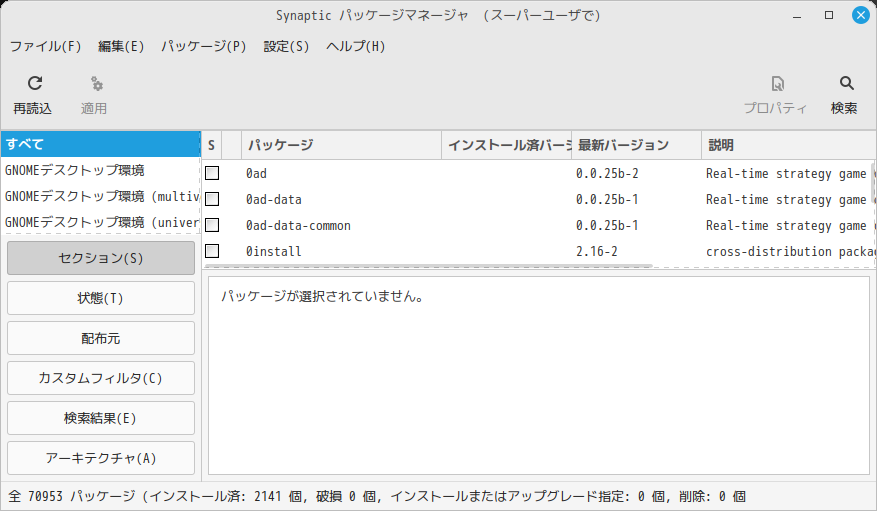
Task: Select the 0install package name
Action: [274, 252]
